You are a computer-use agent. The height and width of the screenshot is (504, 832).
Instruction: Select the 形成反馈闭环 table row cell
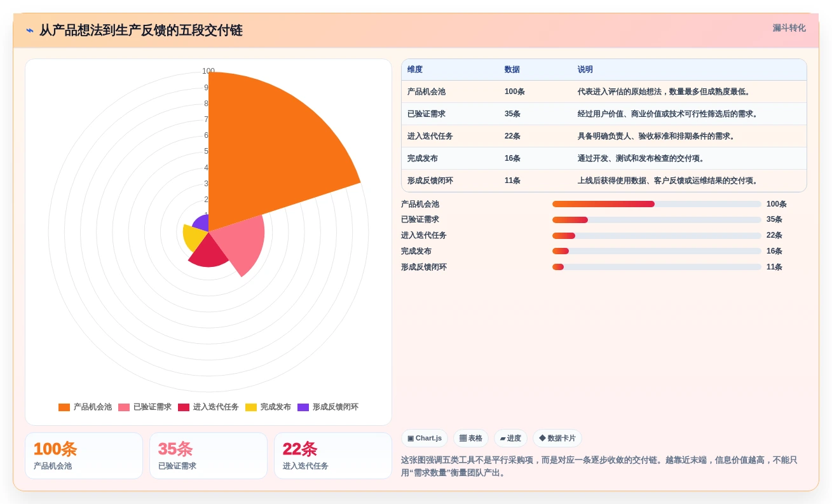click(x=430, y=180)
